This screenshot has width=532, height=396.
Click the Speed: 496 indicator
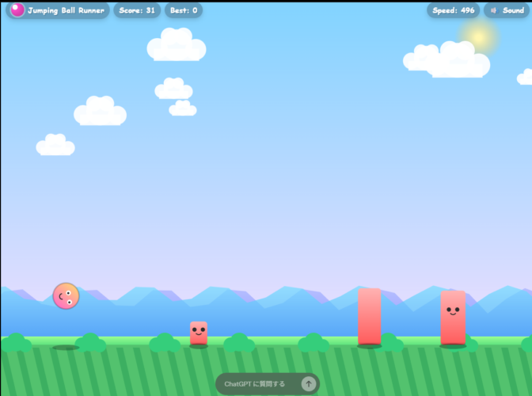tap(454, 10)
